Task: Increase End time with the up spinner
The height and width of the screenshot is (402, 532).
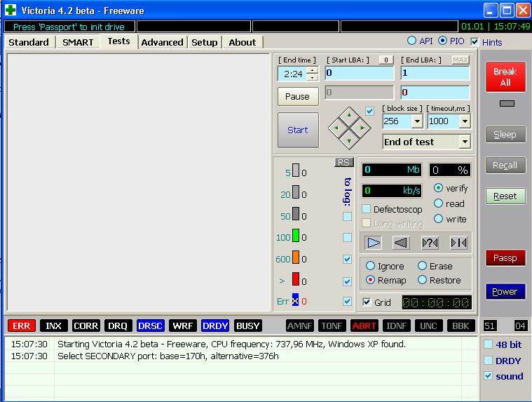Action: pyautogui.click(x=312, y=70)
